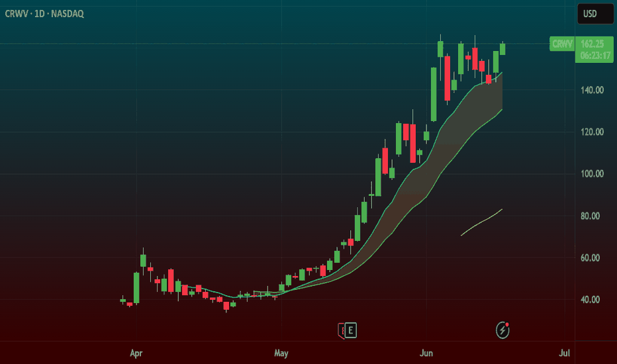
Task: Click the Apr date axis label
Action: point(136,353)
